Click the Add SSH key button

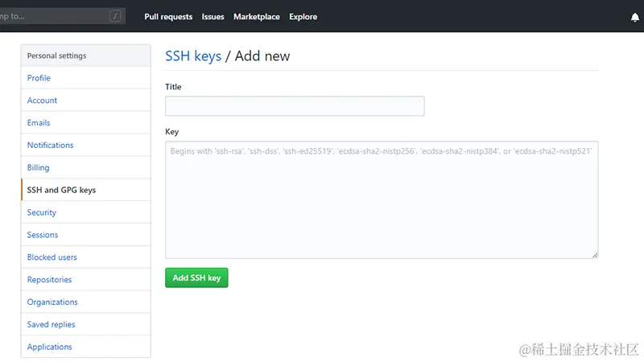(x=196, y=278)
